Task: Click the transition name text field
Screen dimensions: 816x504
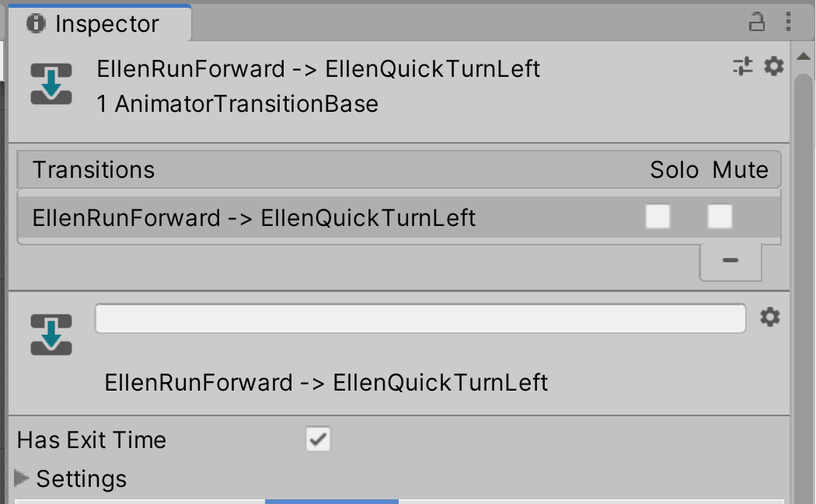Action: click(x=420, y=318)
